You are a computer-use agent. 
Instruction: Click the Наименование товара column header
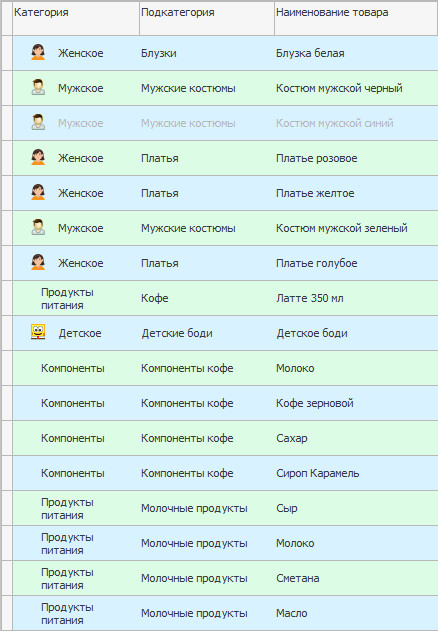356,19
